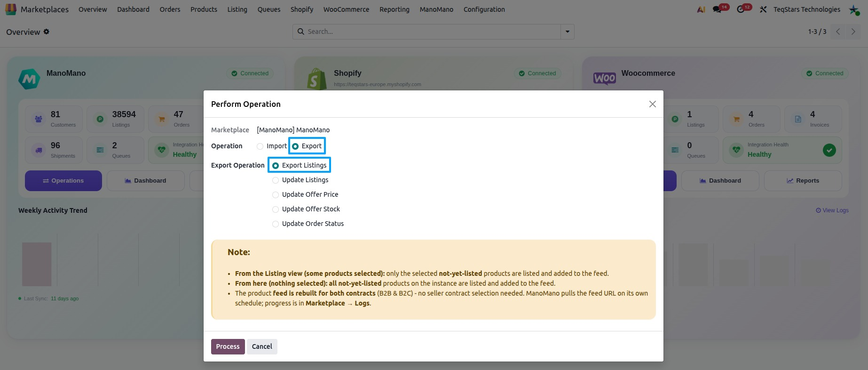Viewport: 868px width, 370px height.
Task: Click the ManoMano Shipments truck icon
Action: 39,150
